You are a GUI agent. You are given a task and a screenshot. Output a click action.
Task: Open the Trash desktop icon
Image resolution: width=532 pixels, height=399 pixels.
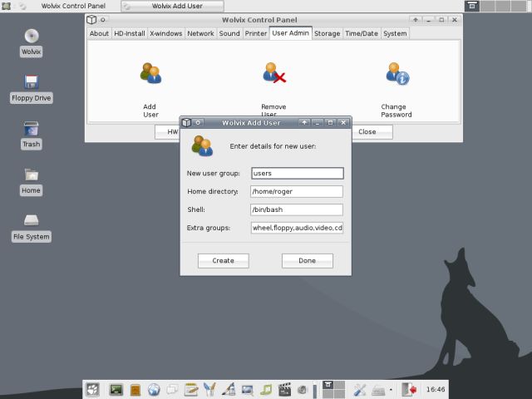coord(32,129)
